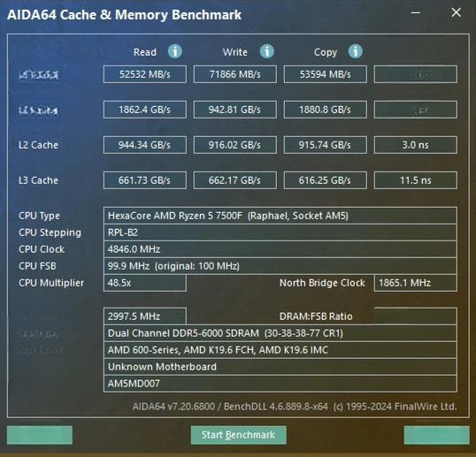The width and height of the screenshot is (476, 457).
Task: Select the L3 Cache write 662.17 GB/s
Action: [x=235, y=180]
